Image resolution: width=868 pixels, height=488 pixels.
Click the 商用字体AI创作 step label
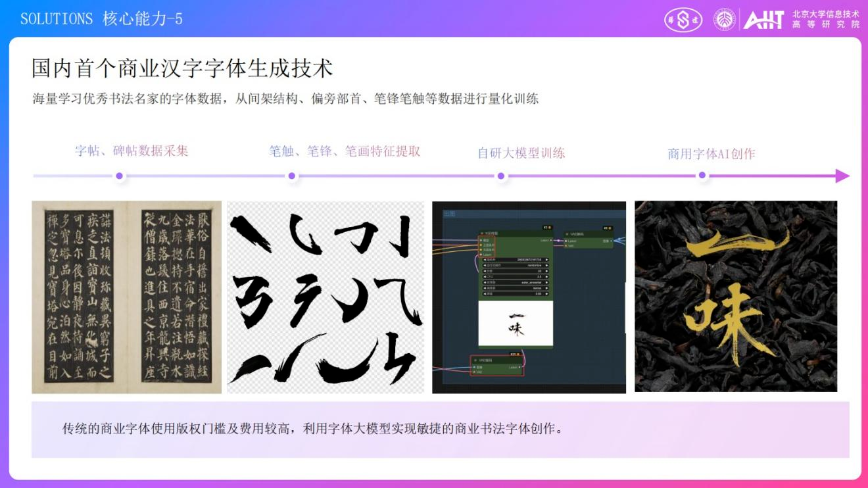pos(711,154)
